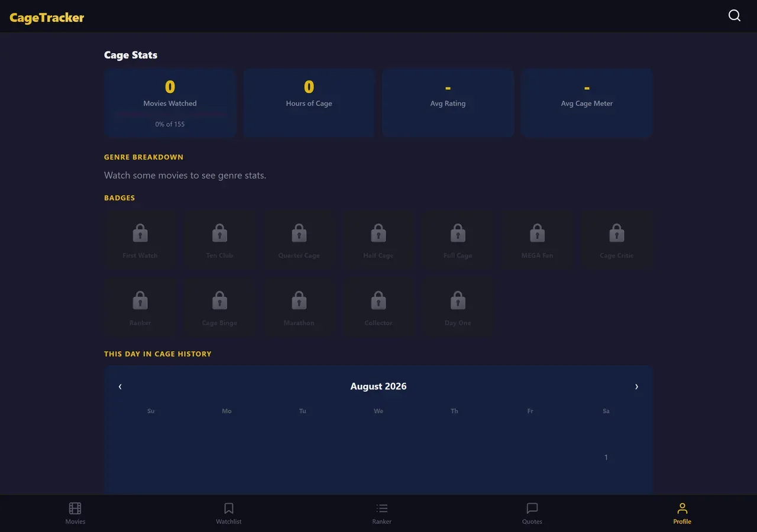Viewport: 757px width, 532px height.
Task: Select the Avg Cage Meter stat card
Action: (x=587, y=103)
